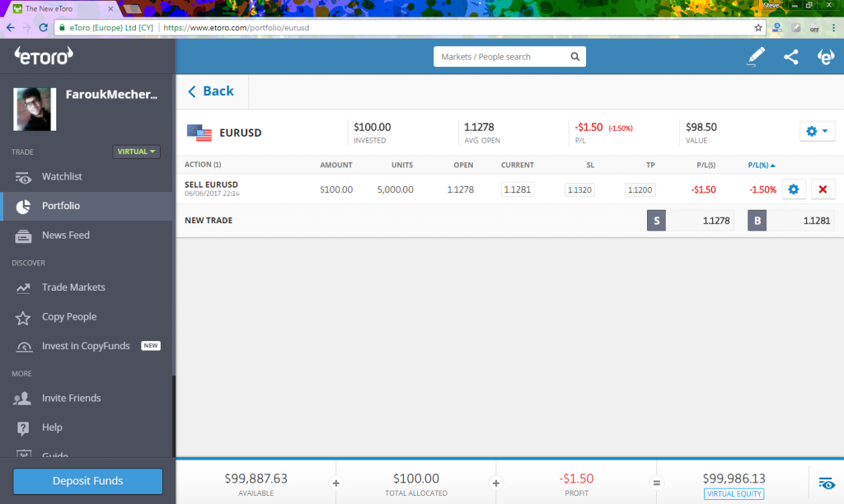Click the Invest in CopyFunds icon
Viewport: 844px width, 504px height.
coord(24,347)
